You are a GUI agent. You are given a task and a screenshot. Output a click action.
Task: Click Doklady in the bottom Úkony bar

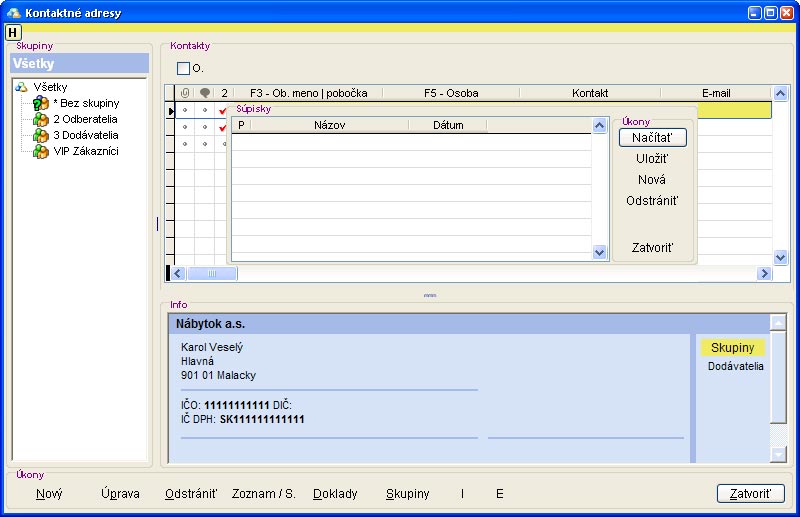click(335, 494)
